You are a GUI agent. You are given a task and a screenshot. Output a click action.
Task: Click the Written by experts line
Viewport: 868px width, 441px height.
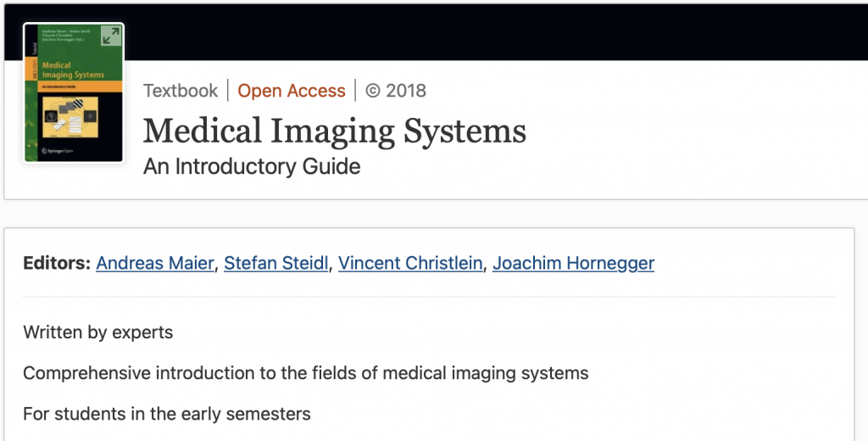coord(98,332)
